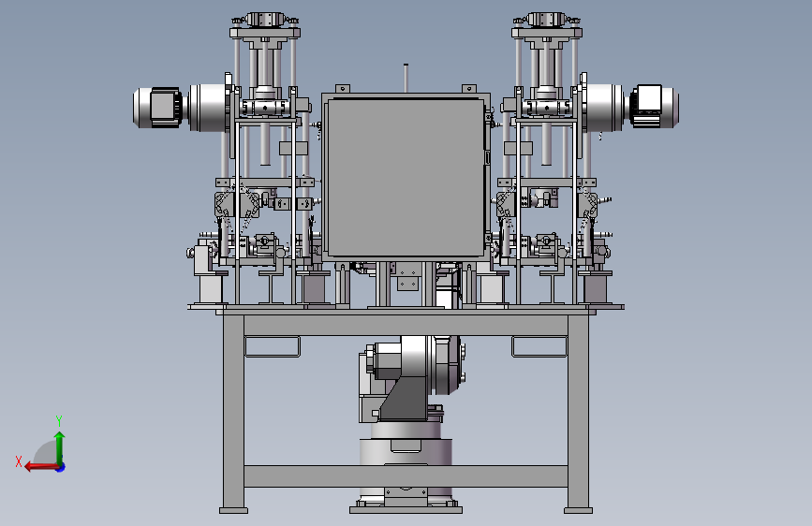Select the gear motor on the right side
This screenshot has height=526, width=812.
631,108
